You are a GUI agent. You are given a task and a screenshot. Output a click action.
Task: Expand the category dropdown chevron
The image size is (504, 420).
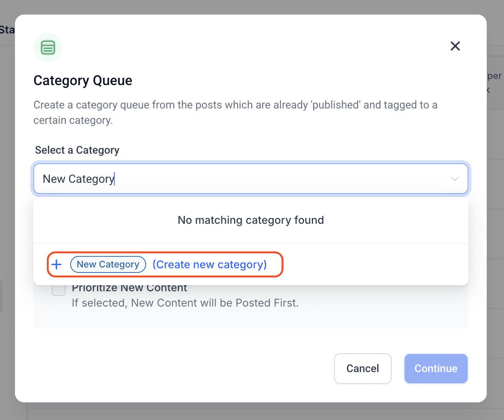[x=455, y=179]
